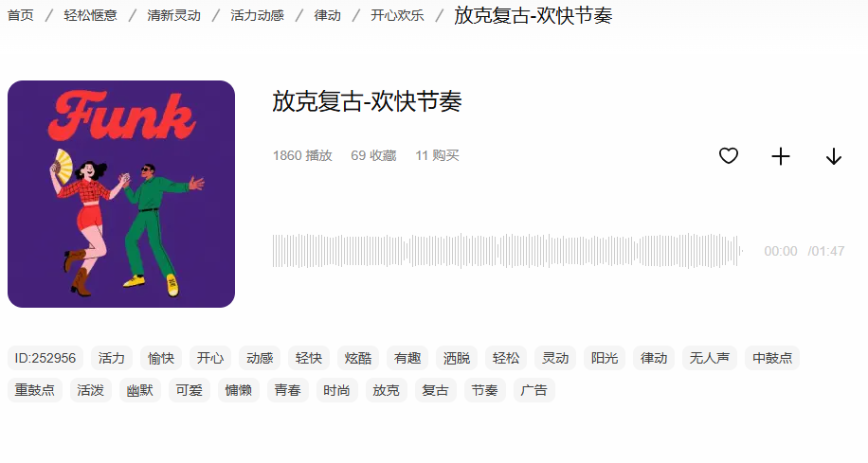
Task: Click the 1860 播放 count
Action: 302,155
